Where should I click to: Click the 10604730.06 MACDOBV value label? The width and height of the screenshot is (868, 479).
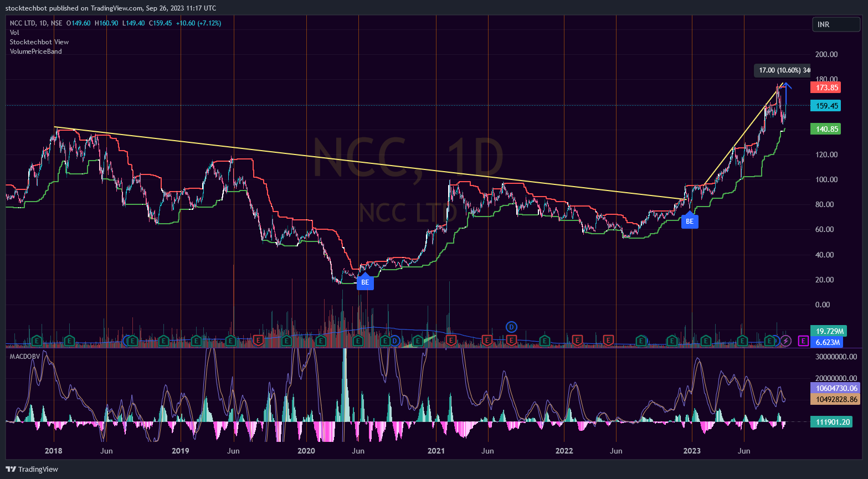836,388
